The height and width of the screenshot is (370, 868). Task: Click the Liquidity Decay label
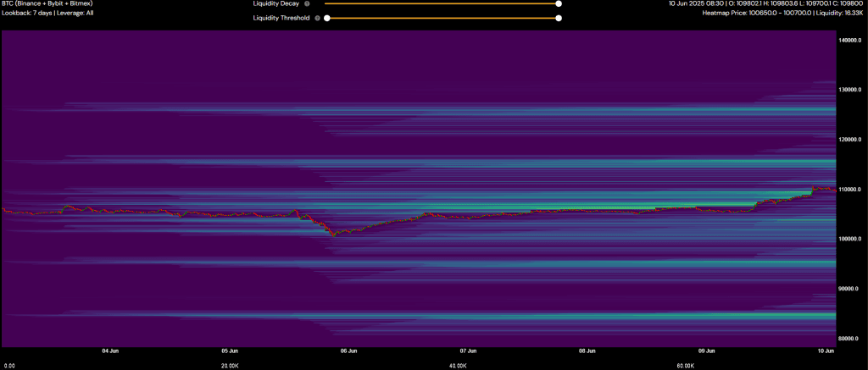point(276,3)
